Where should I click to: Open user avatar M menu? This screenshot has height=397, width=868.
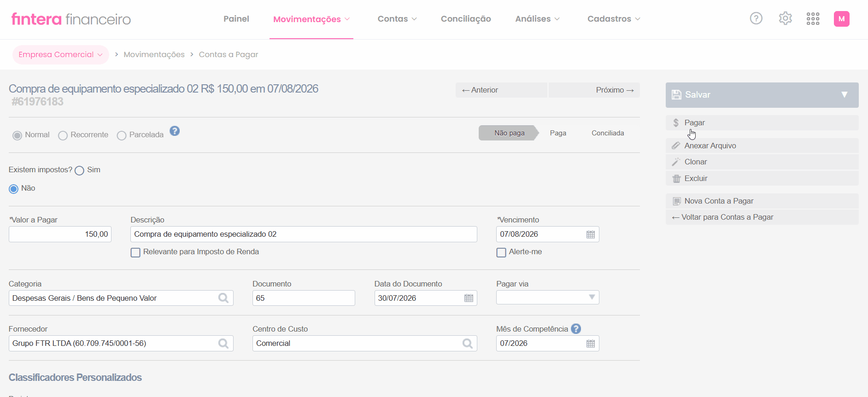pos(842,19)
